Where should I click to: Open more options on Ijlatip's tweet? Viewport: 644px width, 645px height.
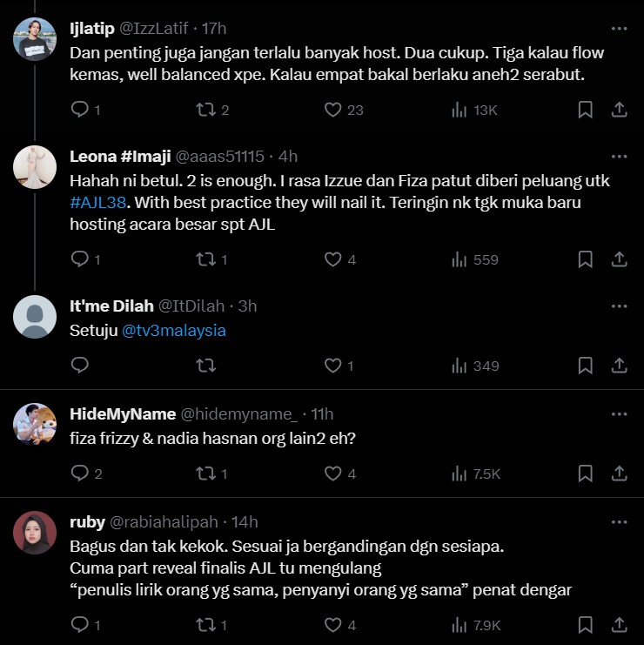pos(619,28)
